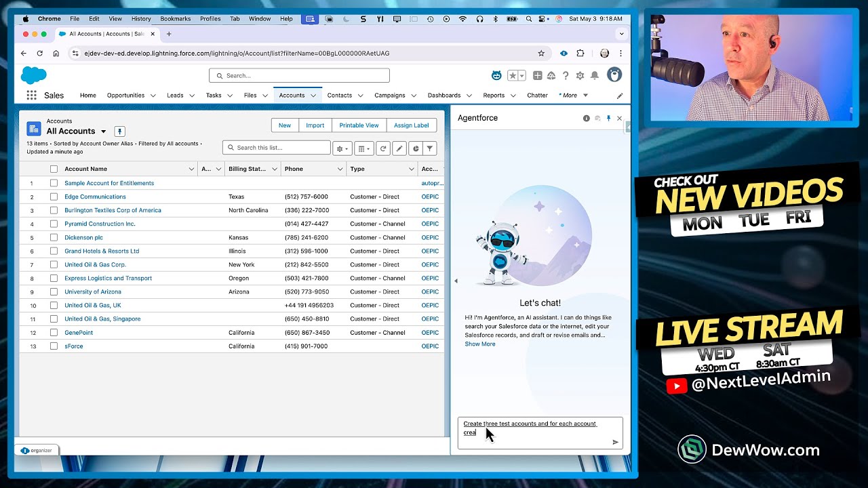Check Sample Account for Entitlements row
The image size is (868, 488).
54,183
